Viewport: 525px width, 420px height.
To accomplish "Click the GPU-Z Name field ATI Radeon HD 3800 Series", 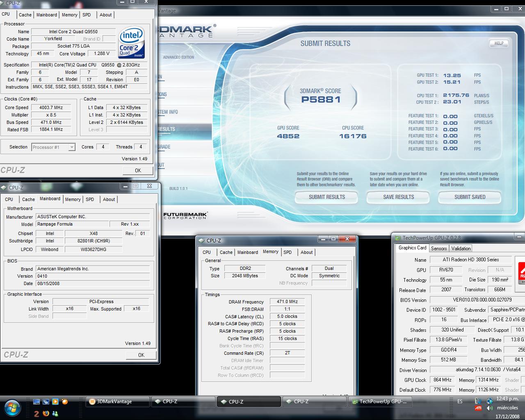I will coord(470,260).
